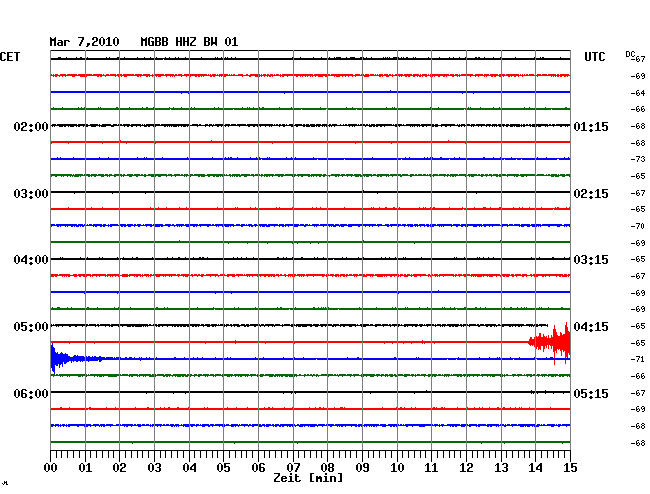Click the DC offset value "-64"
The height and width of the screenshot is (494, 650).
(638, 93)
